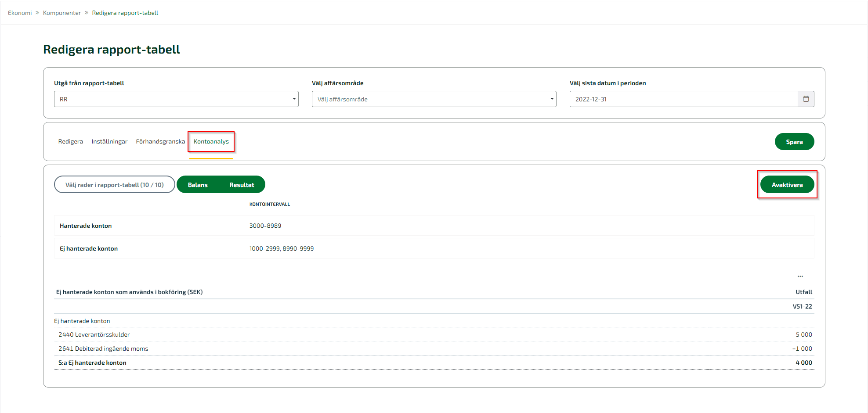Click the 'Hanterade konton' row label
Image resolution: width=868 pixels, height=413 pixels.
(x=86, y=226)
